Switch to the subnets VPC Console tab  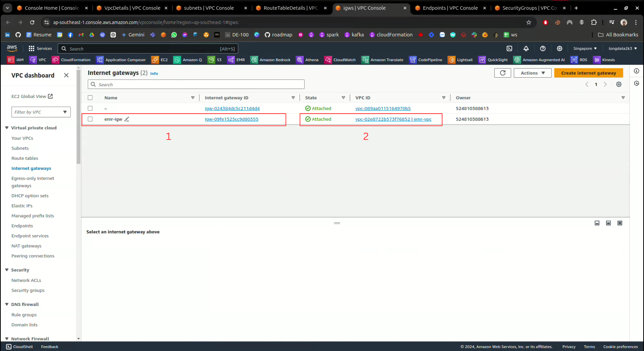coord(209,8)
